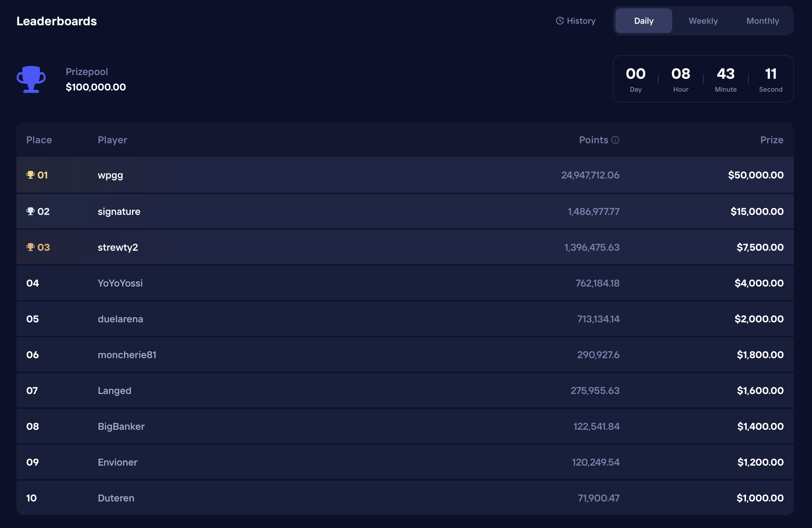Click the $7,500.00 prize
The image size is (812, 528).
760,248
